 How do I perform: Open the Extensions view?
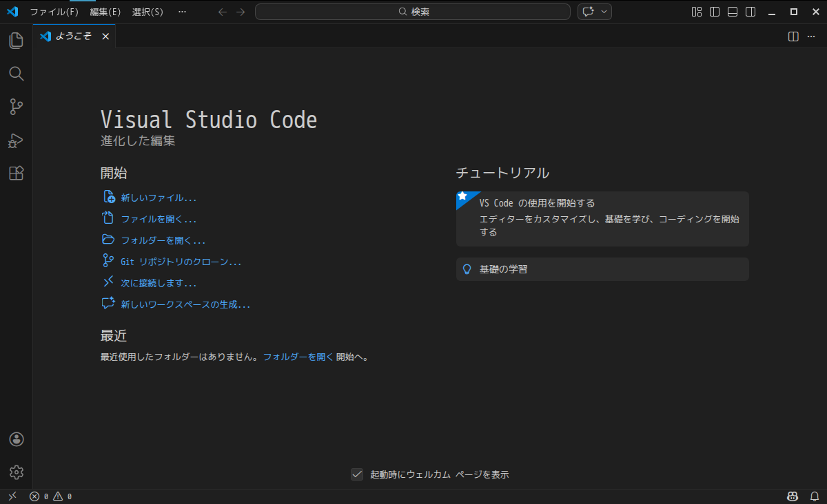tap(16, 174)
